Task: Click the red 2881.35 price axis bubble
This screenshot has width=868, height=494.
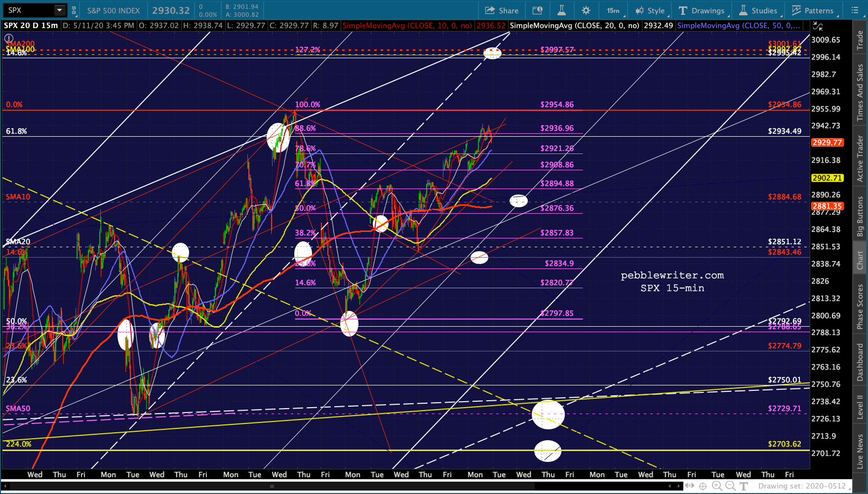Action: coord(827,206)
